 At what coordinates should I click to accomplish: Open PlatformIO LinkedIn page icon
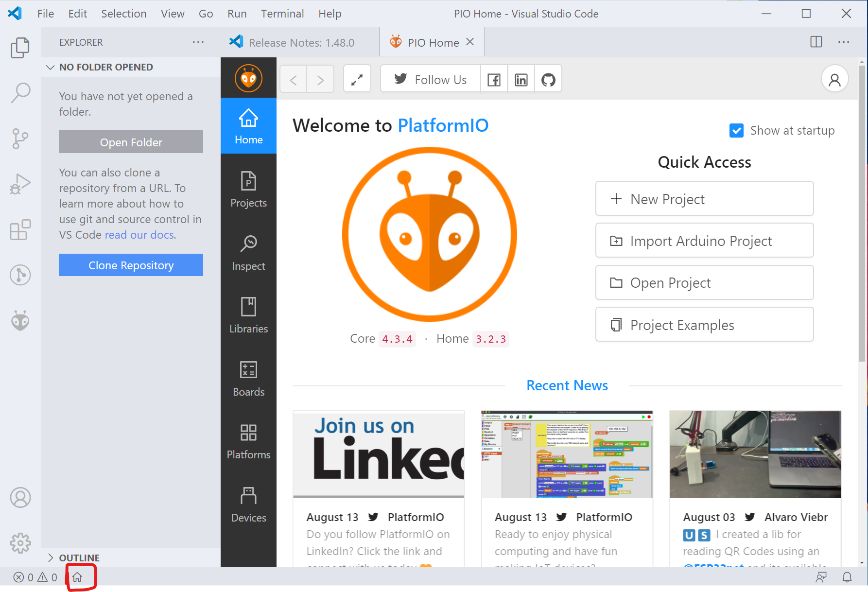tap(521, 79)
